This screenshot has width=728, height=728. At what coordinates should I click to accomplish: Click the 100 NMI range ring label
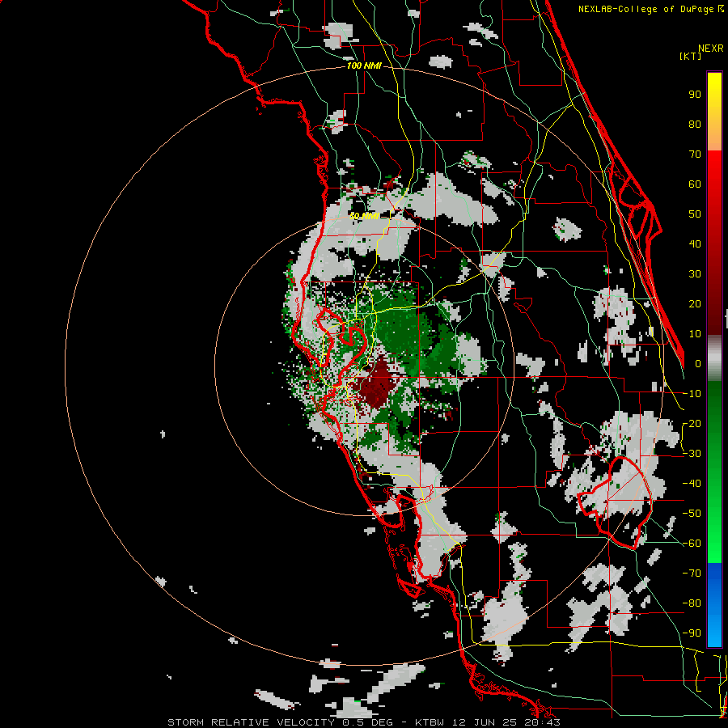364,66
